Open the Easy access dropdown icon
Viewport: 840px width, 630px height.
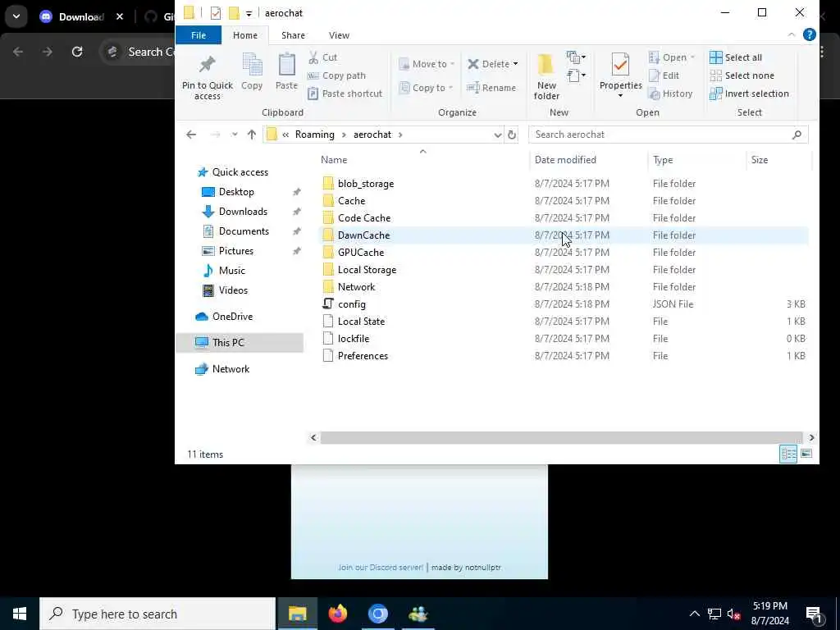576,75
